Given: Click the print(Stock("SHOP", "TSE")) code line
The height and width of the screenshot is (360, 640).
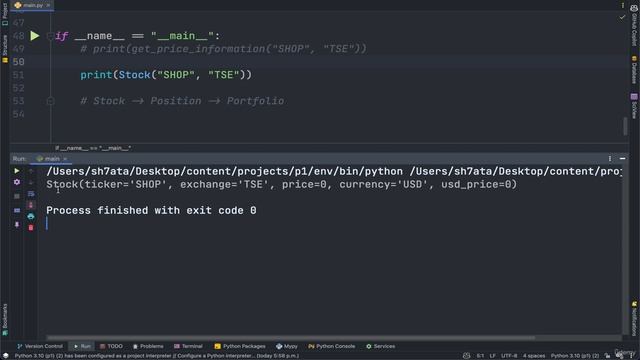Looking at the screenshot, I should coord(166,75).
